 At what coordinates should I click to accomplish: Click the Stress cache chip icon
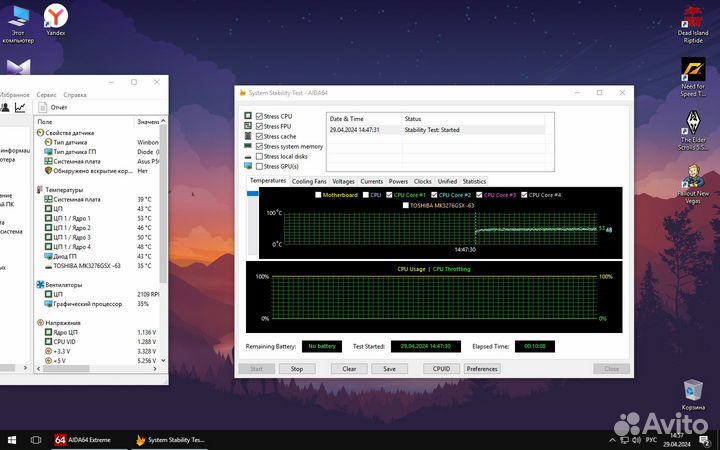[248, 136]
